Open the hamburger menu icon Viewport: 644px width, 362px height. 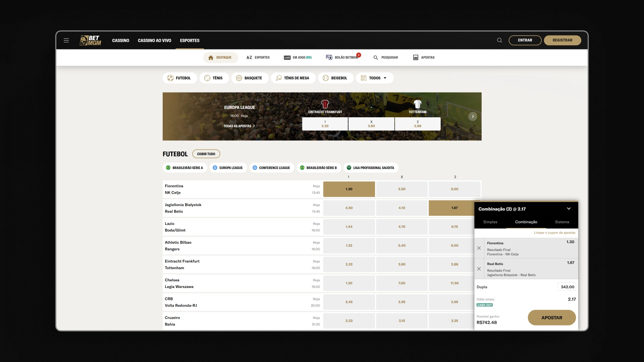66,40
